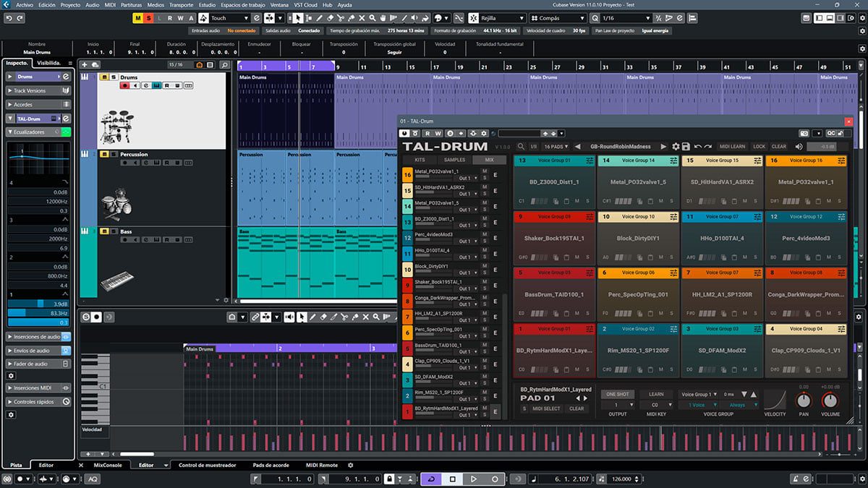868x488 pixels.
Task: Click the transport stop button
Action: (x=453, y=479)
